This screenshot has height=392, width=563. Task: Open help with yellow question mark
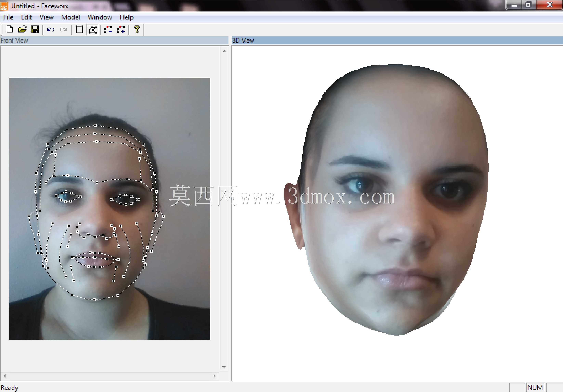pyautogui.click(x=137, y=29)
